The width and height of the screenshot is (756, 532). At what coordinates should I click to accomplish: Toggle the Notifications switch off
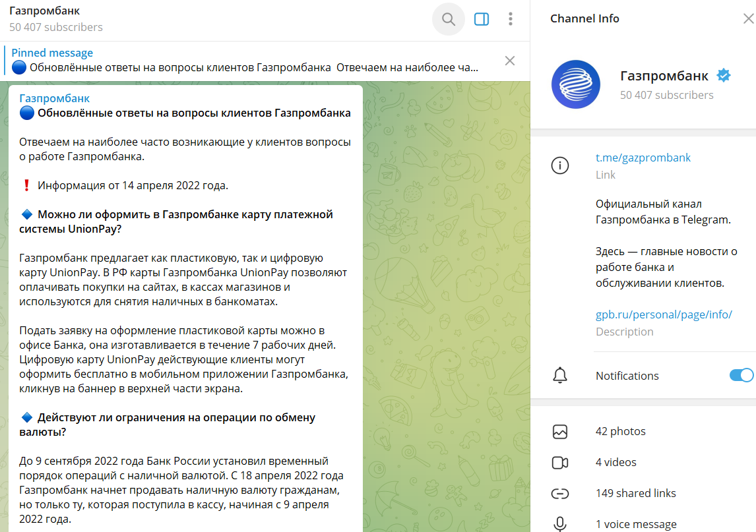tap(741, 375)
